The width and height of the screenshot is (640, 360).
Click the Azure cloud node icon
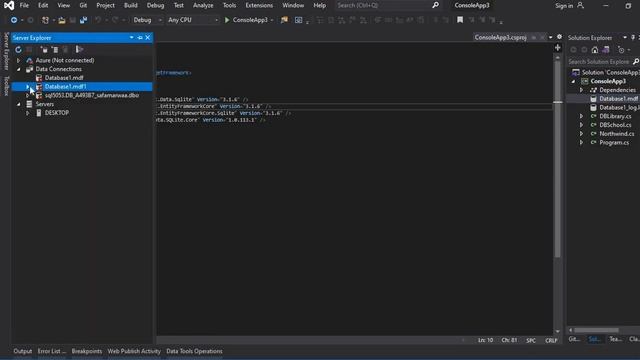29,60
